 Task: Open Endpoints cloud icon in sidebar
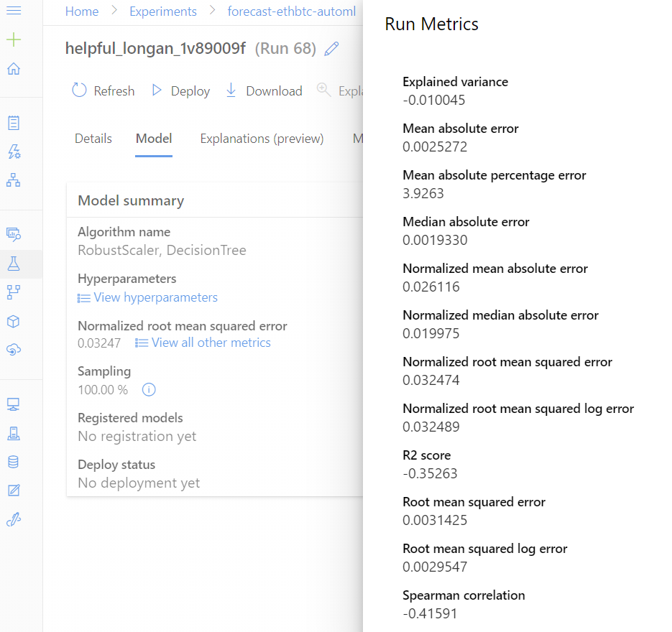tap(14, 350)
